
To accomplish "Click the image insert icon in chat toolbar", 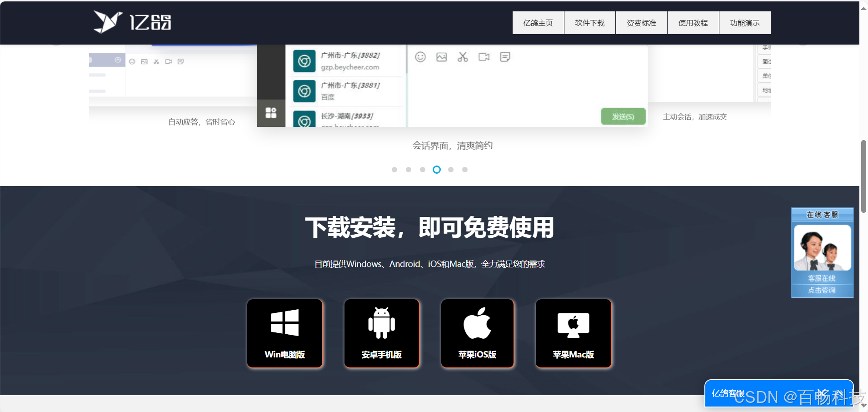I will pos(442,57).
